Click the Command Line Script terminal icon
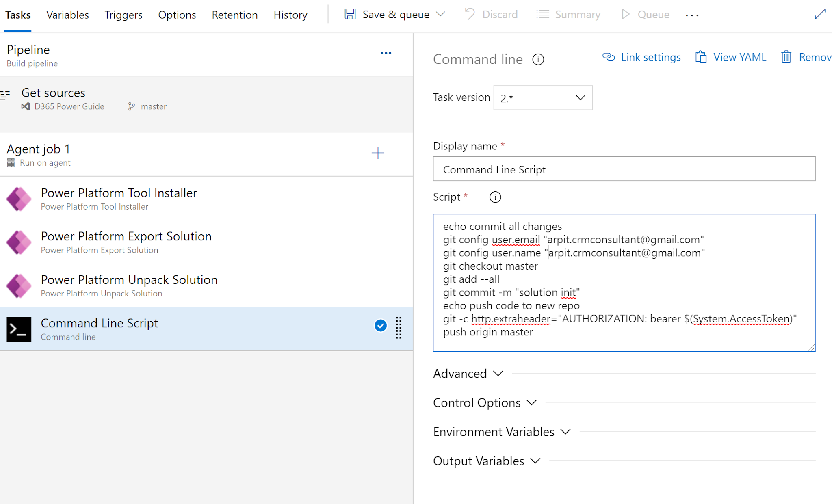832x504 pixels. point(19,329)
